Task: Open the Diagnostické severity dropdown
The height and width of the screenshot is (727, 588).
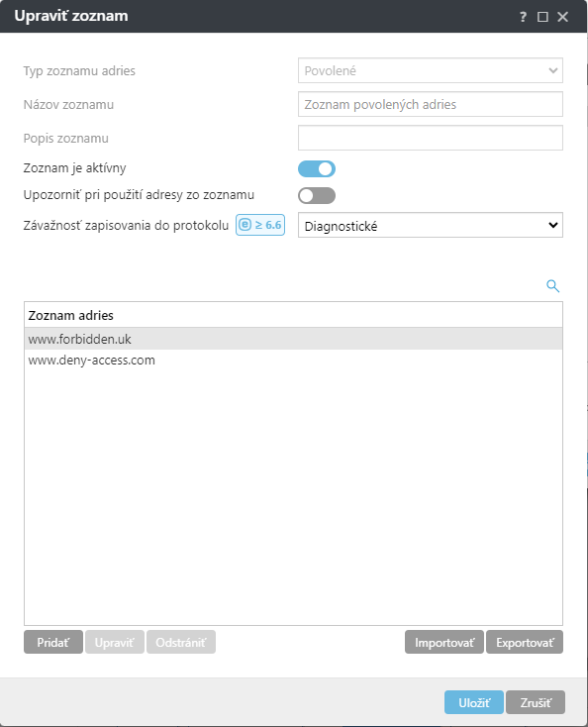Action: click(431, 226)
